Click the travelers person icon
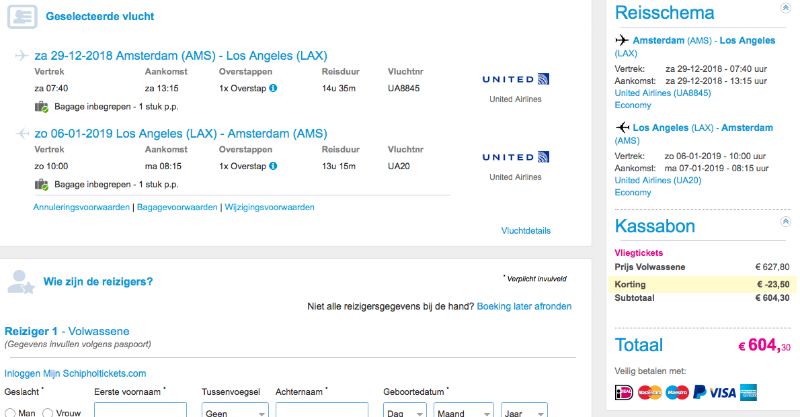This screenshot has height=417, width=800. tap(21, 282)
